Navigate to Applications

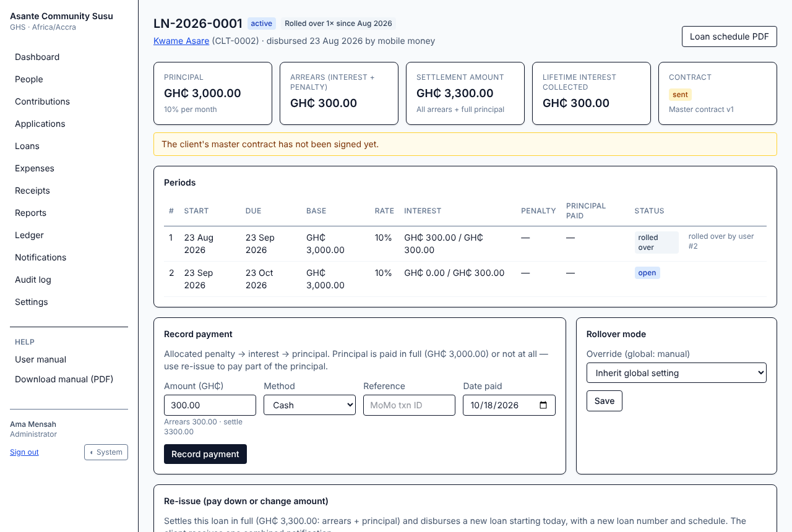coord(40,124)
